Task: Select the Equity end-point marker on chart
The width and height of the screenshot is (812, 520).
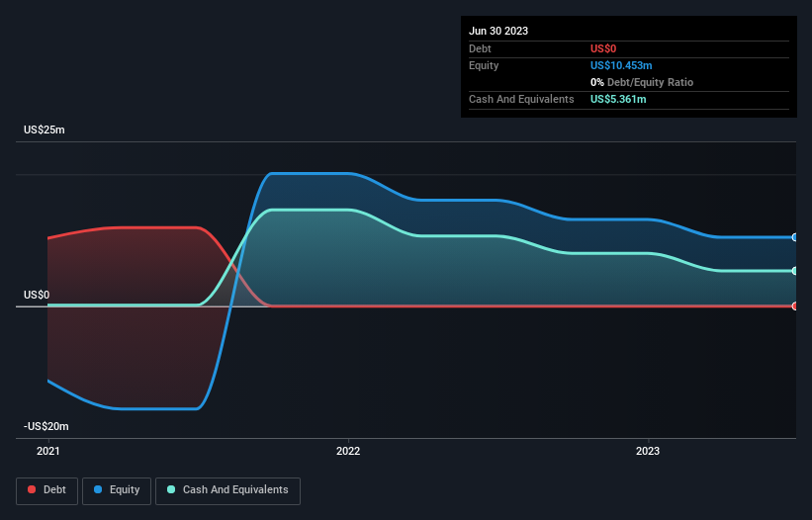Action: [x=795, y=237]
